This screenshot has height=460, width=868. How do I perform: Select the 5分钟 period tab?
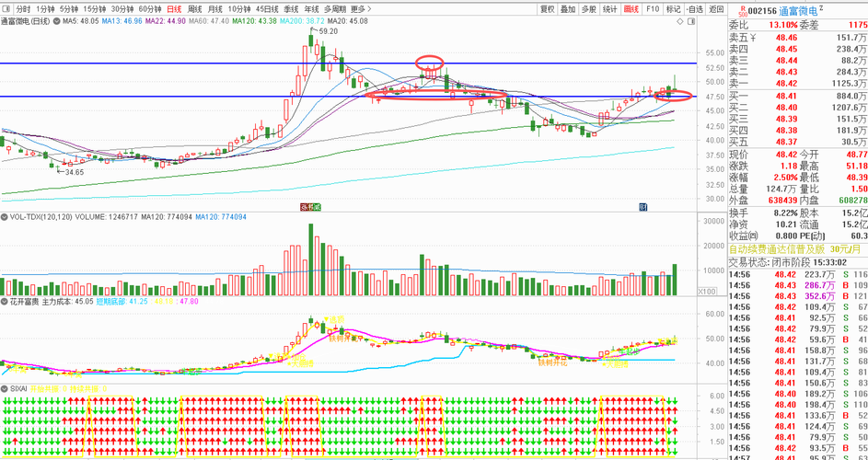coord(69,9)
